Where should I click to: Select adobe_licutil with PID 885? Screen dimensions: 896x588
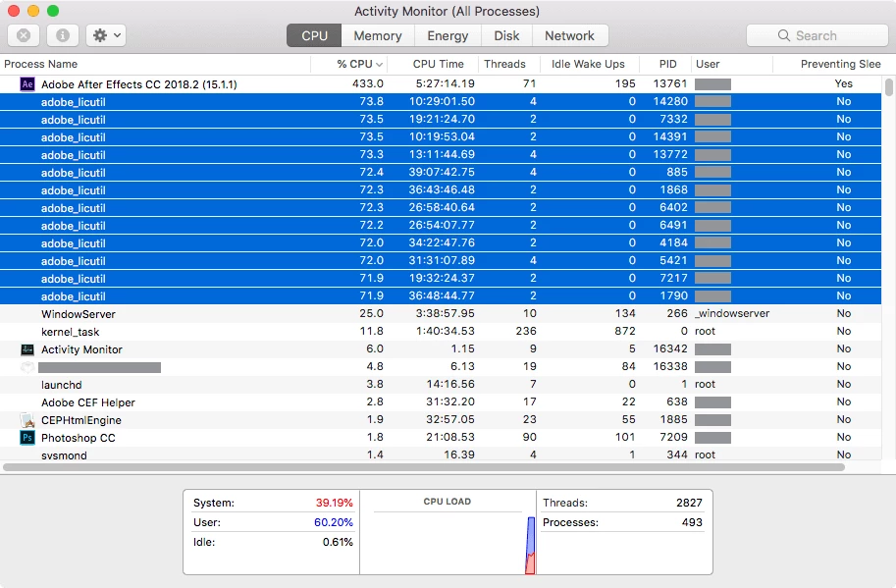[x=441, y=173]
